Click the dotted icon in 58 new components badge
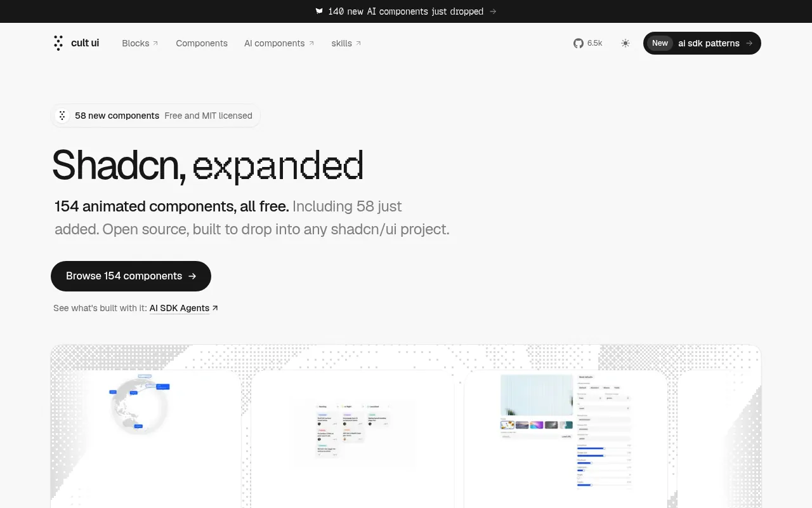 62,116
